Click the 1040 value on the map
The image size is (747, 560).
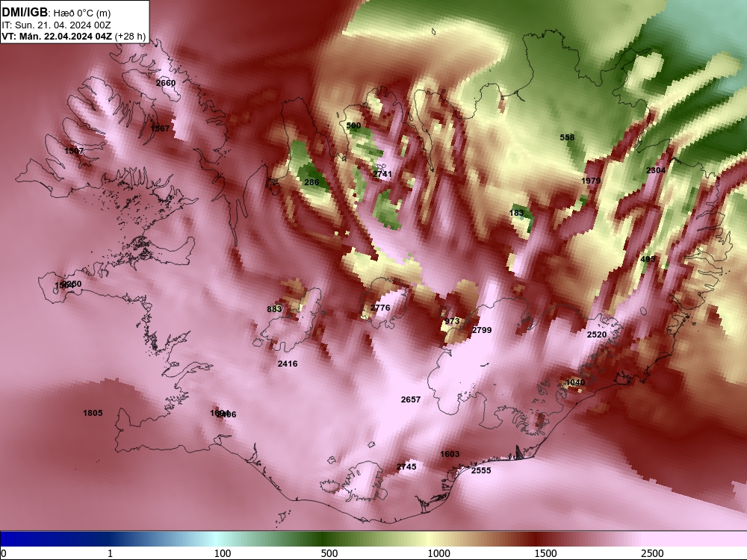coord(575,383)
